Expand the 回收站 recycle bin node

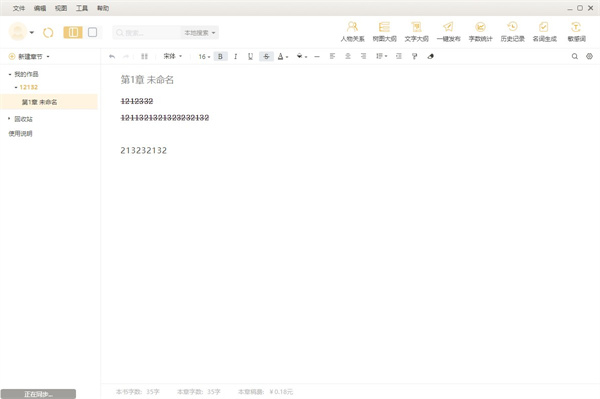9,119
